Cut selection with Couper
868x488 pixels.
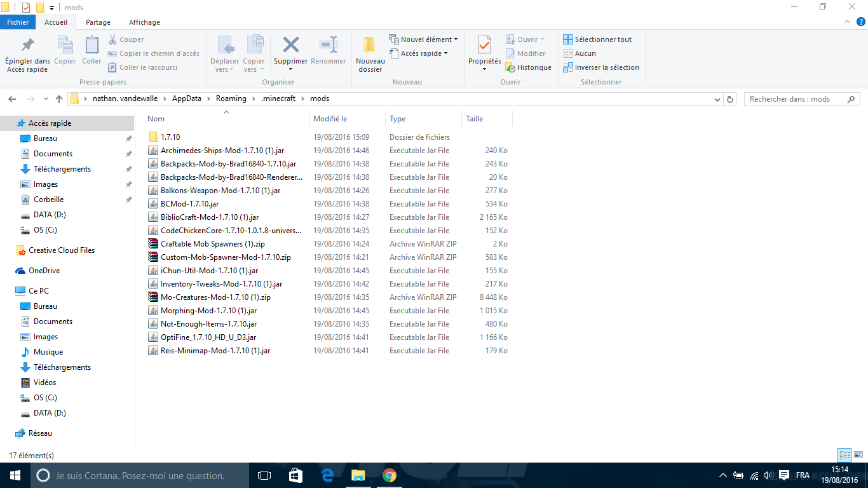(126, 39)
